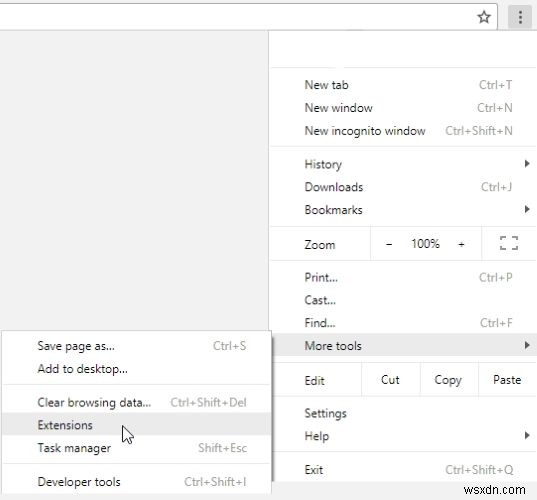The image size is (537, 500).
Task: Choose Print... from the menu
Action: point(404,277)
